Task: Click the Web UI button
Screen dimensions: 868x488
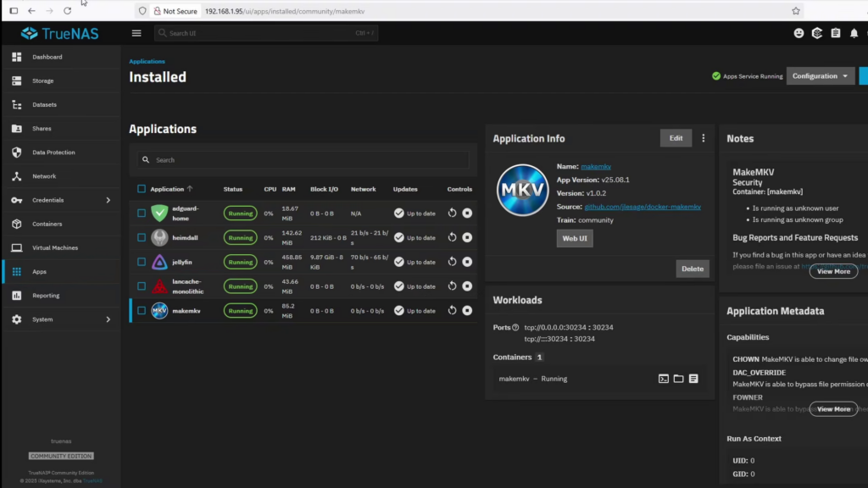Action: pos(575,239)
